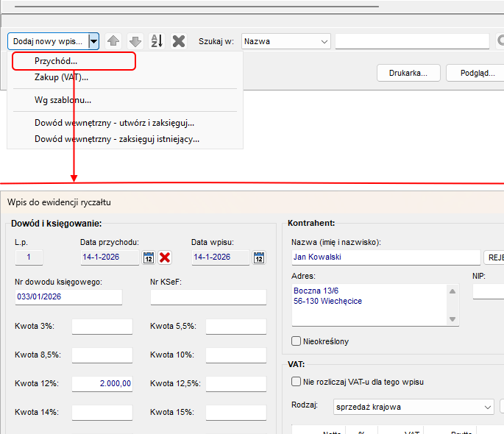Click the move entry up arrow icon
This screenshot has width=504, height=434.
click(x=113, y=41)
